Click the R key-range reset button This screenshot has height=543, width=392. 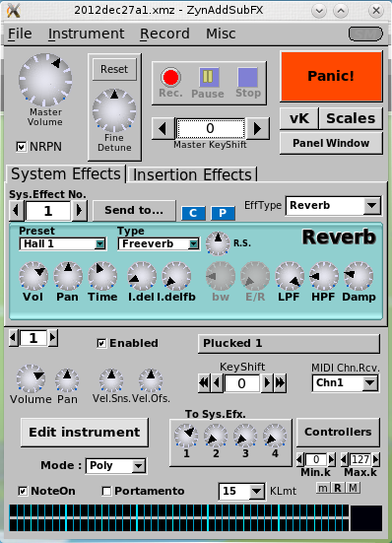[x=338, y=488]
